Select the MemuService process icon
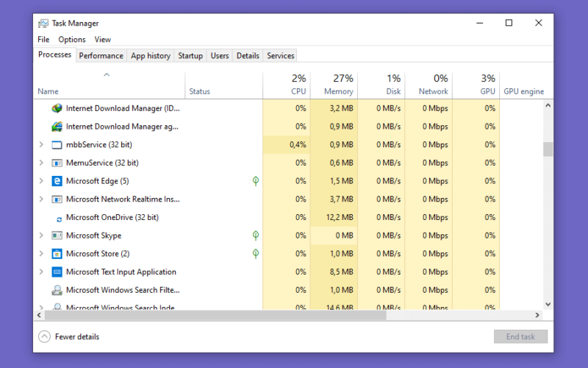The height and width of the screenshot is (368, 588). point(57,163)
